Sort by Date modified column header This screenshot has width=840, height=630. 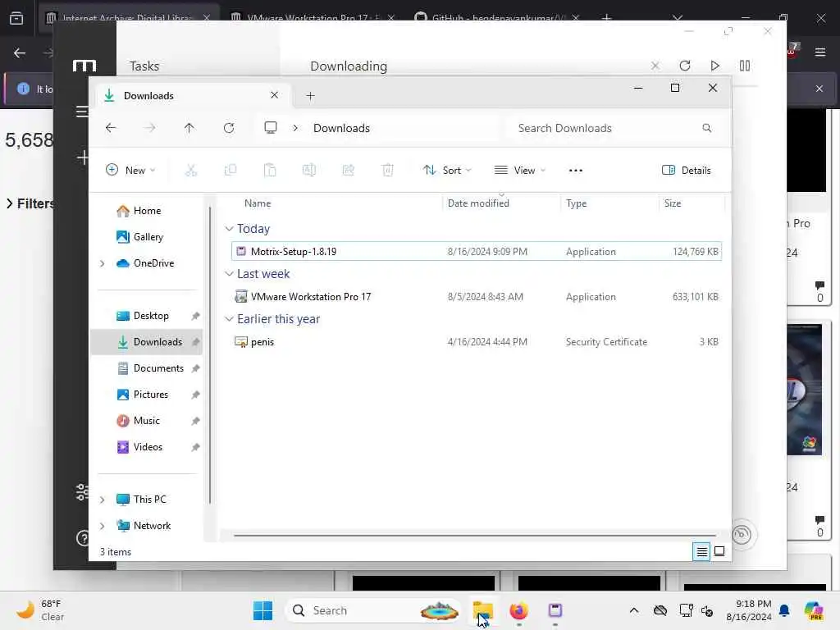pos(478,203)
